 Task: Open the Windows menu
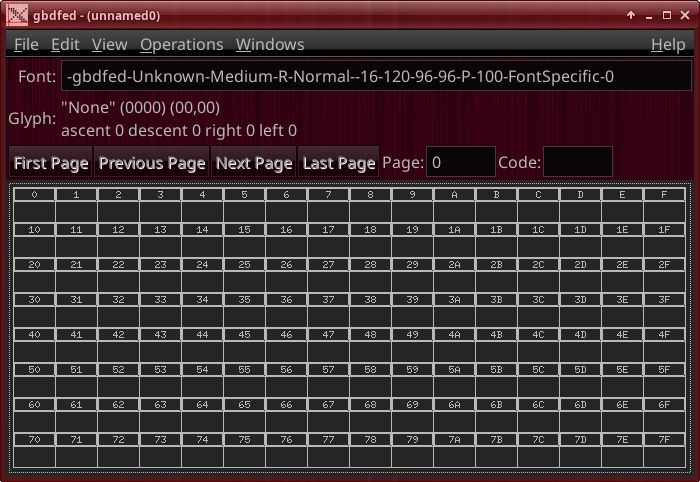270,44
